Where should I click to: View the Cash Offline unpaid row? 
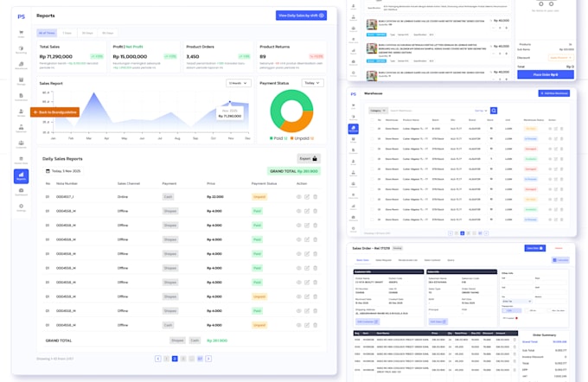pos(299,325)
